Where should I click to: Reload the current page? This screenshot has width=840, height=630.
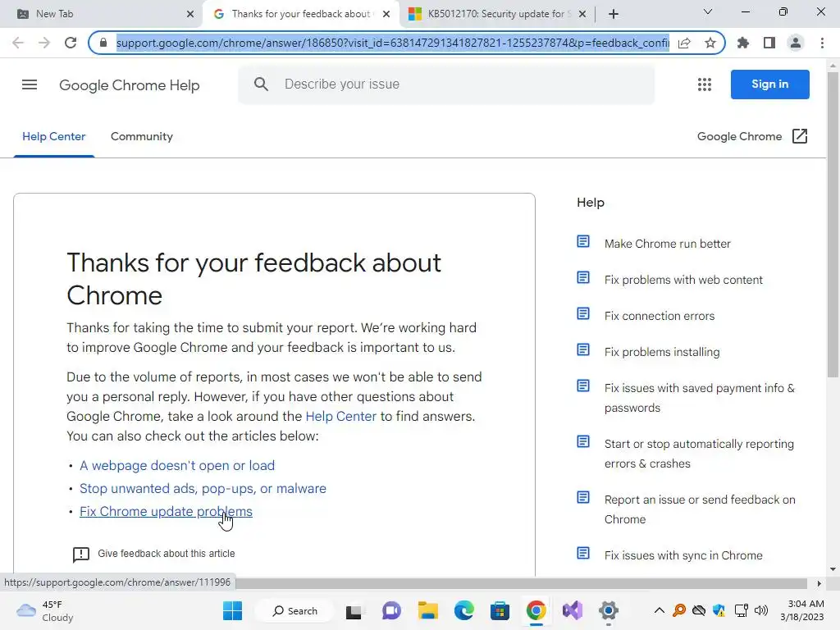click(71, 43)
